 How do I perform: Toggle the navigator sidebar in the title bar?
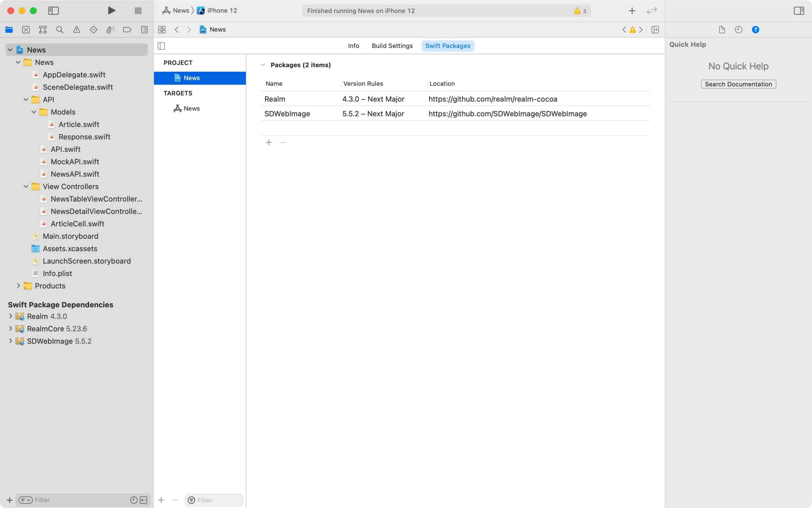[53, 11]
